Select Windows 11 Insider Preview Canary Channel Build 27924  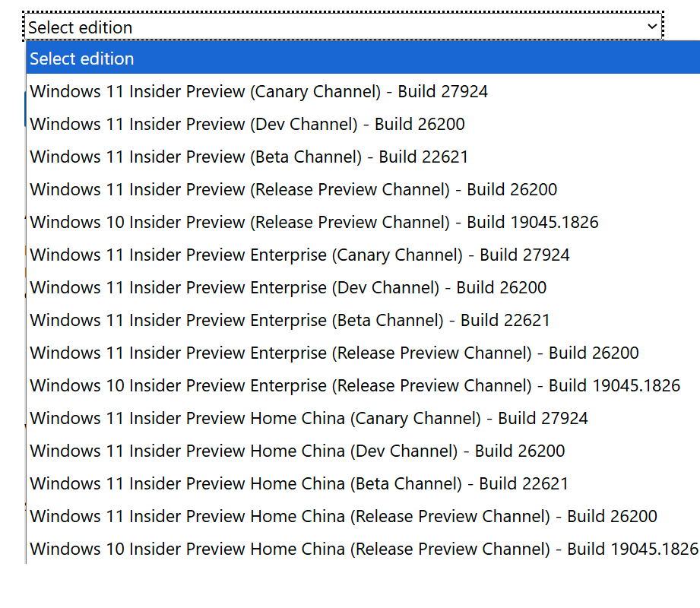pyautogui.click(x=258, y=92)
